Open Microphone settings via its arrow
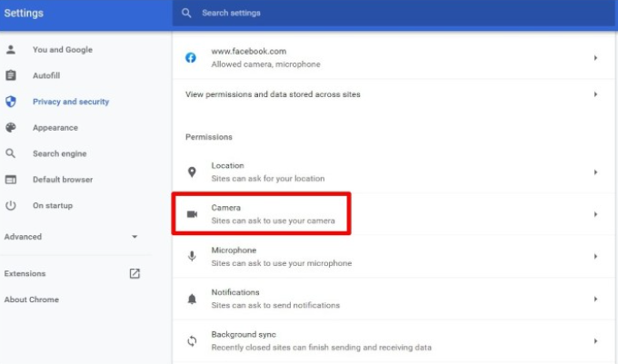Image resolution: width=618 pixels, height=364 pixels. (x=595, y=256)
